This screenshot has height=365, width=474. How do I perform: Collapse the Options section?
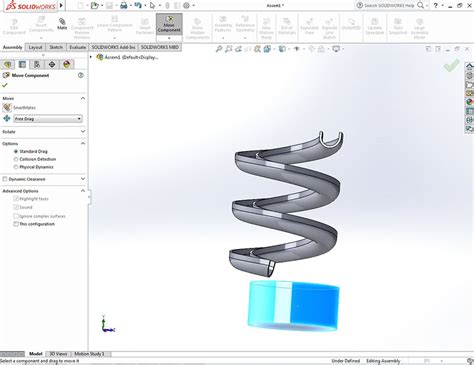pos(83,144)
